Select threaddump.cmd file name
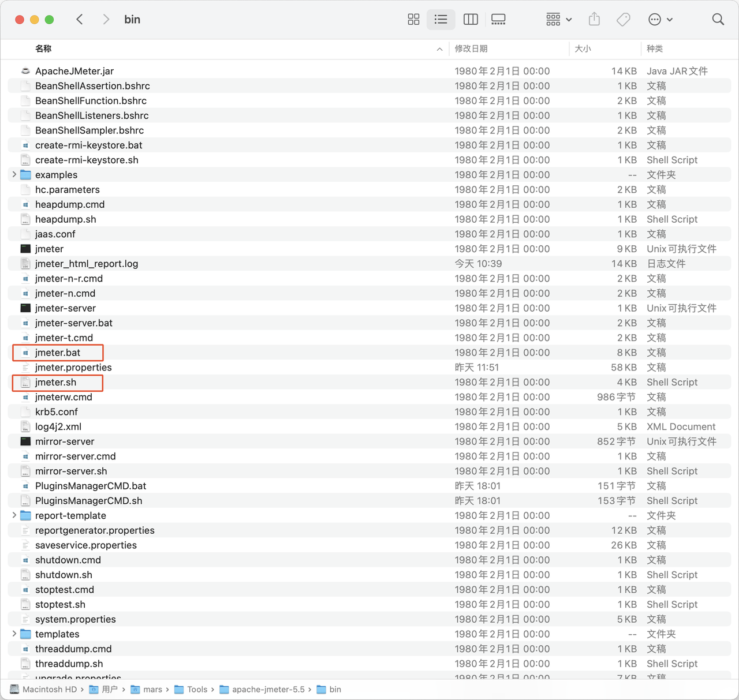The height and width of the screenshot is (700, 739). [73, 649]
